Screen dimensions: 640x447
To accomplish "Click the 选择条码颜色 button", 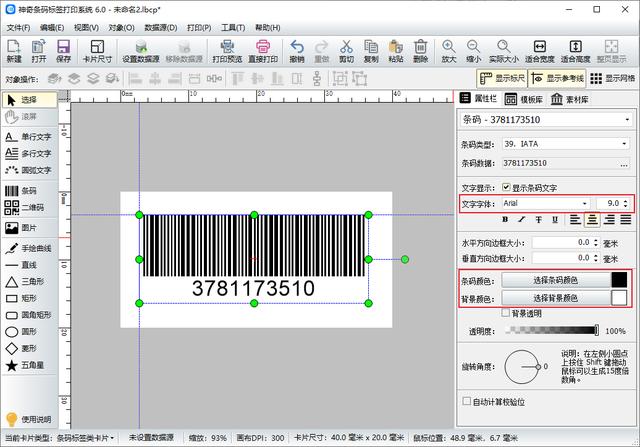I will (555, 280).
